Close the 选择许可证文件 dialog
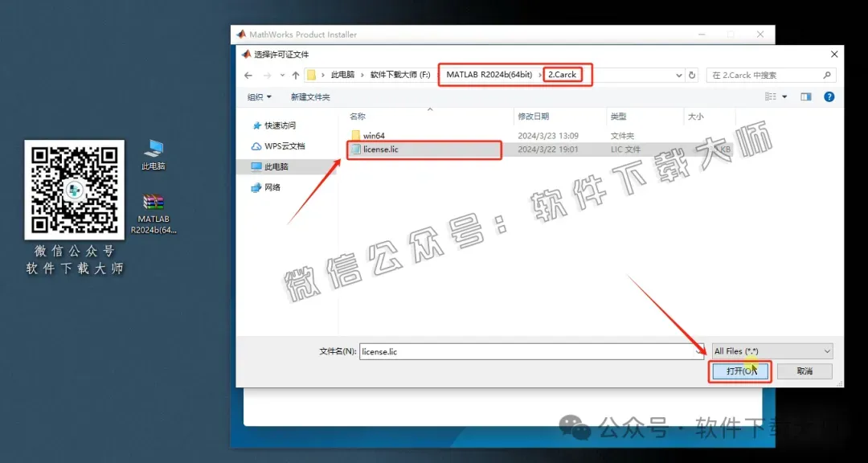The width and height of the screenshot is (868, 463). pos(835,55)
